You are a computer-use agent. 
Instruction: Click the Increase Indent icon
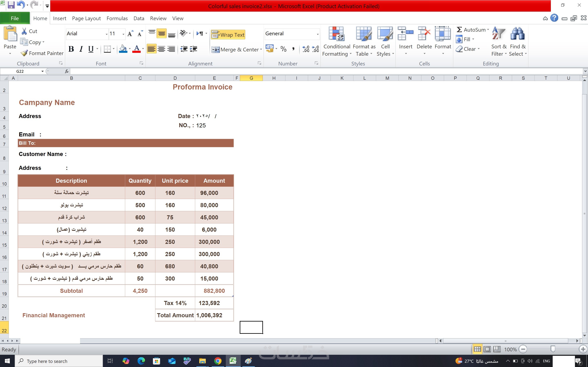193,49
